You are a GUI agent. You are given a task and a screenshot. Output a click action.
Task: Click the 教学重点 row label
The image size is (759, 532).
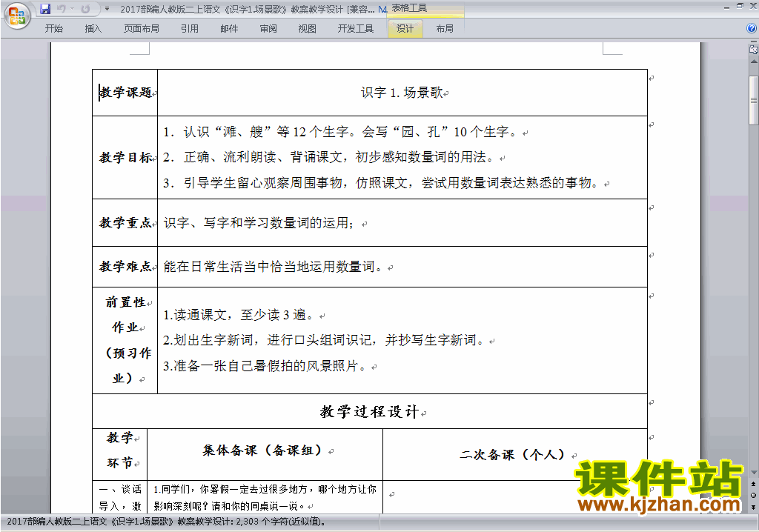tap(125, 223)
